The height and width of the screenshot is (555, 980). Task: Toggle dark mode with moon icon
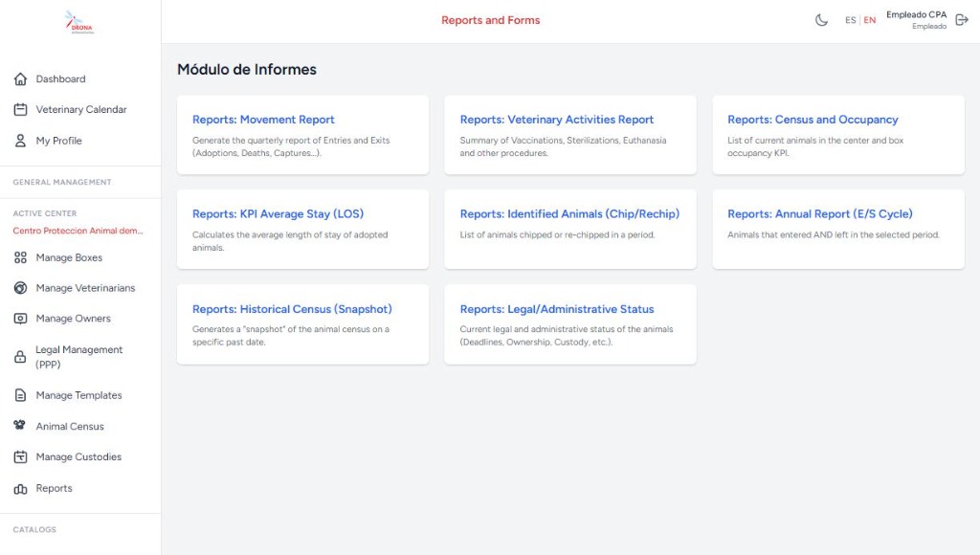[x=821, y=20]
